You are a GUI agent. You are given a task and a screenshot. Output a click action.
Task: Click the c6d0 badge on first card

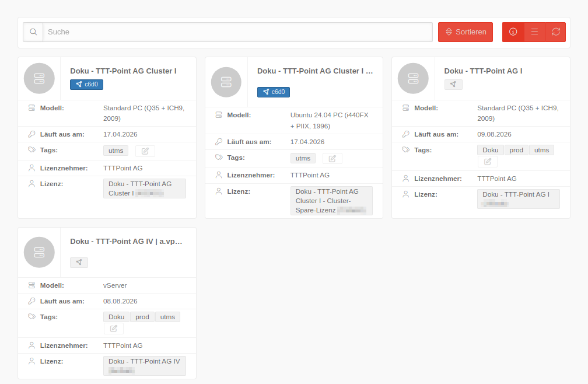tap(86, 85)
